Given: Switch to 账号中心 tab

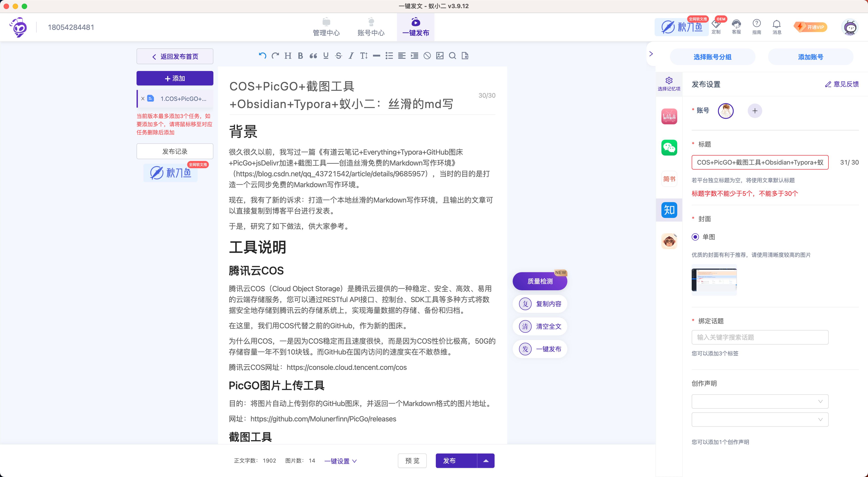Looking at the screenshot, I should (371, 27).
